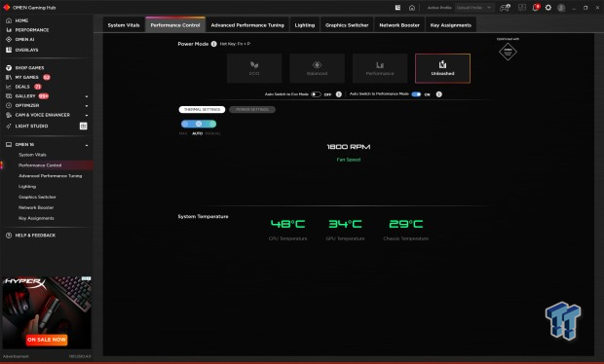Image resolution: width=604 pixels, height=364 pixels.
Task: Open Key Assignments in sidebar tree
Action: point(36,218)
